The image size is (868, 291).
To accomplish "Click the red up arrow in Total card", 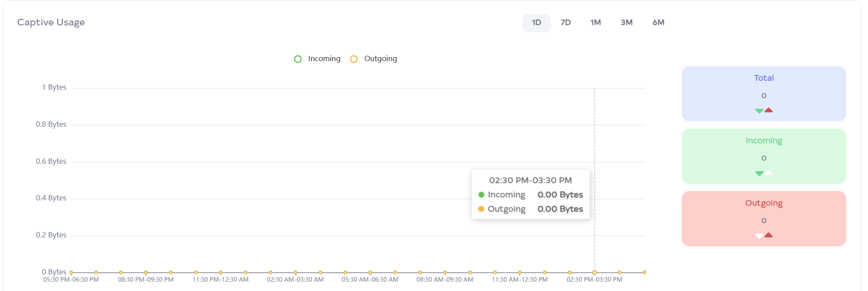I will coord(768,110).
